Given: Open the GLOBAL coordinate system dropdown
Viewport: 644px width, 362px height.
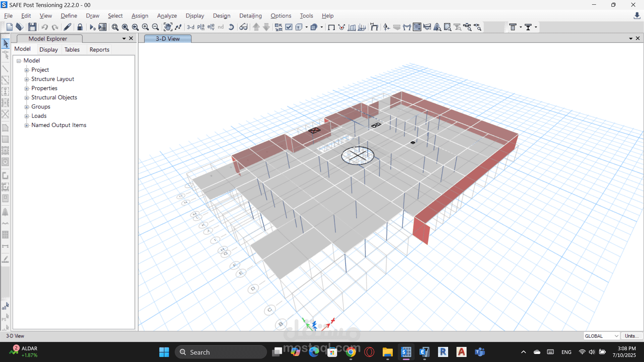Looking at the screenshot, I should point(601,336).
